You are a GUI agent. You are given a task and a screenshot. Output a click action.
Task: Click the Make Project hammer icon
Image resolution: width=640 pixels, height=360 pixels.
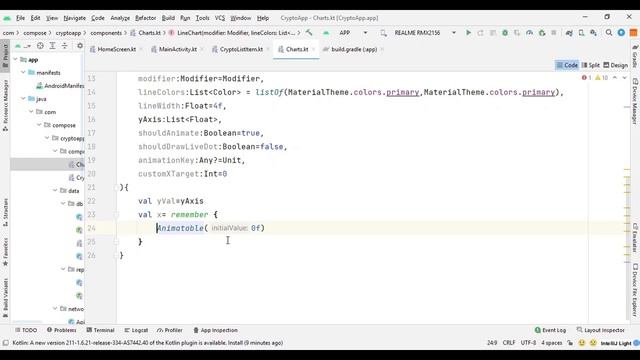[309, 33]
